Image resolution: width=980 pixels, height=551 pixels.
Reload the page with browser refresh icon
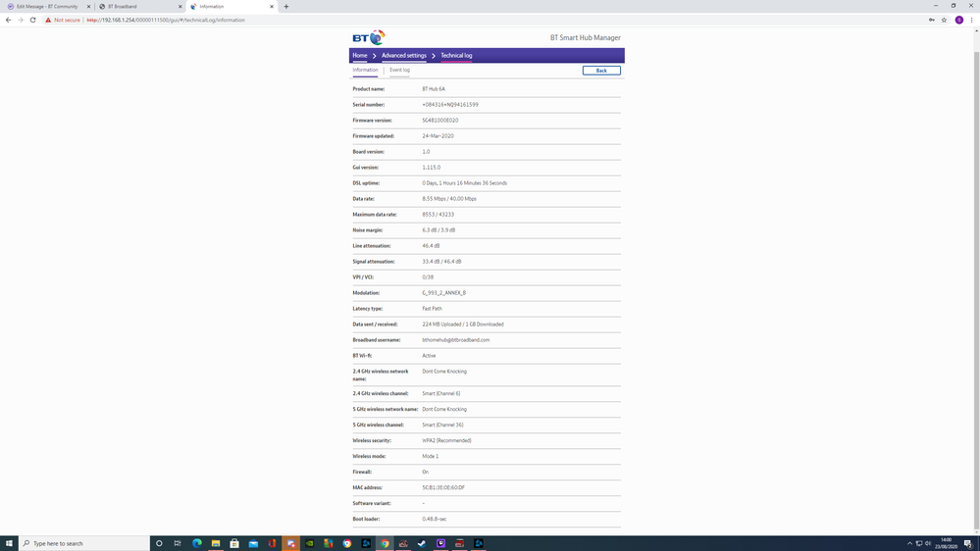point(32,20)
